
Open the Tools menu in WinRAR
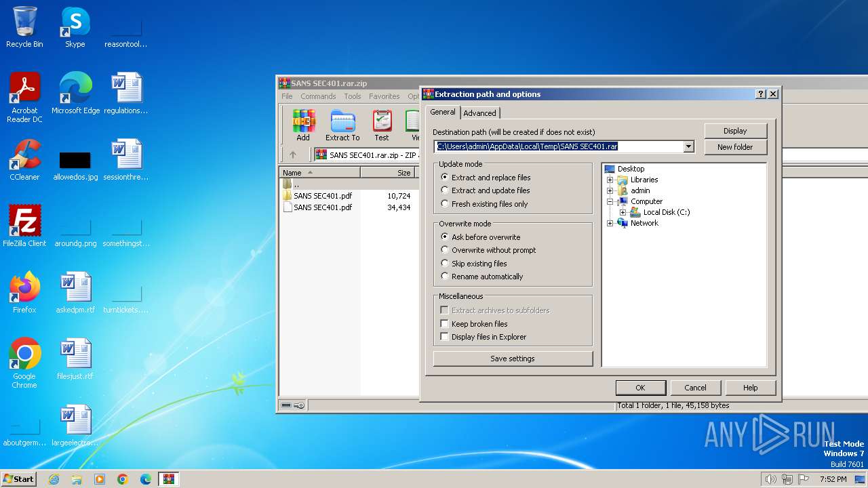[x=353, y=96]
